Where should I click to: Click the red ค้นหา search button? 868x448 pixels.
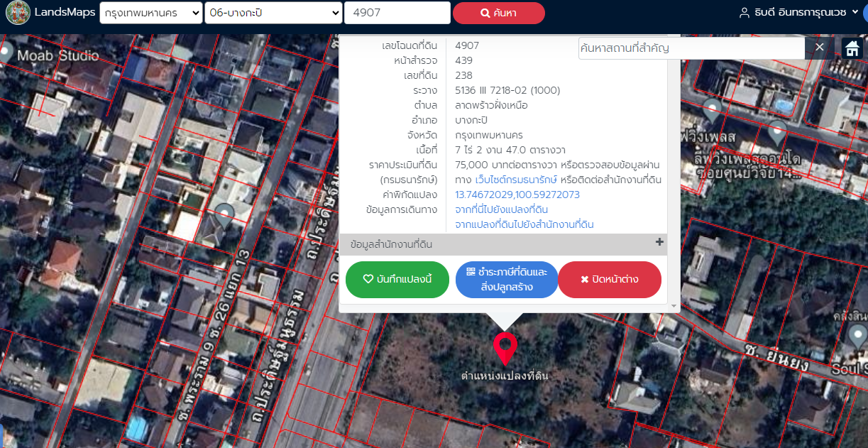click(x=498, y=13)
